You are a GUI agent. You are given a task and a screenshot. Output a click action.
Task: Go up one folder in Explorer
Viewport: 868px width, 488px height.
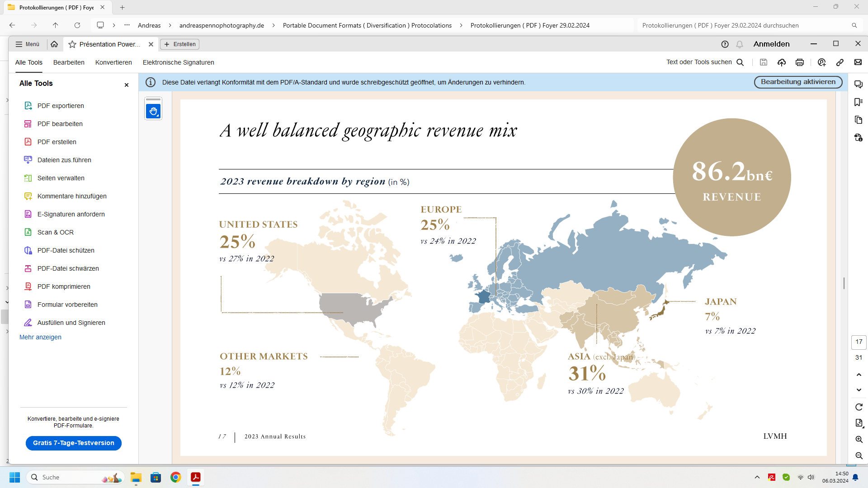[x=55, y=25]
